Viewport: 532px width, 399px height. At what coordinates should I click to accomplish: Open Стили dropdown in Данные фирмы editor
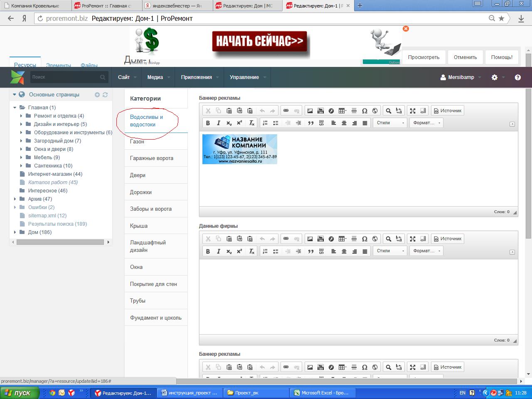(x=390, y=251)
